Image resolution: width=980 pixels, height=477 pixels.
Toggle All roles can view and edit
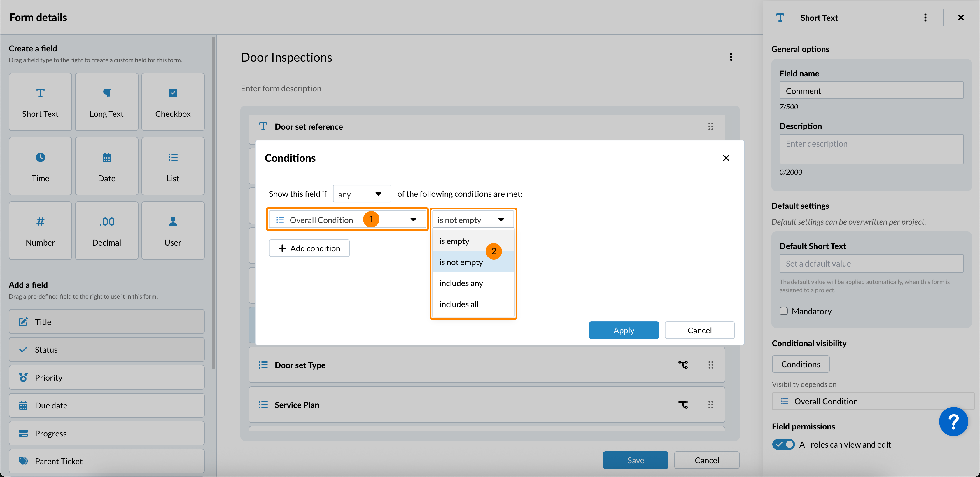783,444
